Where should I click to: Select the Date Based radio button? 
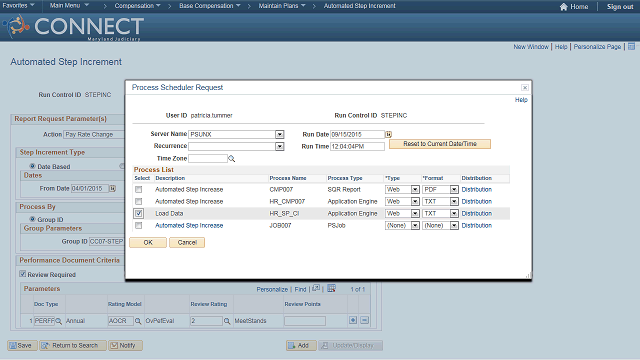click(x=32, y=166)
